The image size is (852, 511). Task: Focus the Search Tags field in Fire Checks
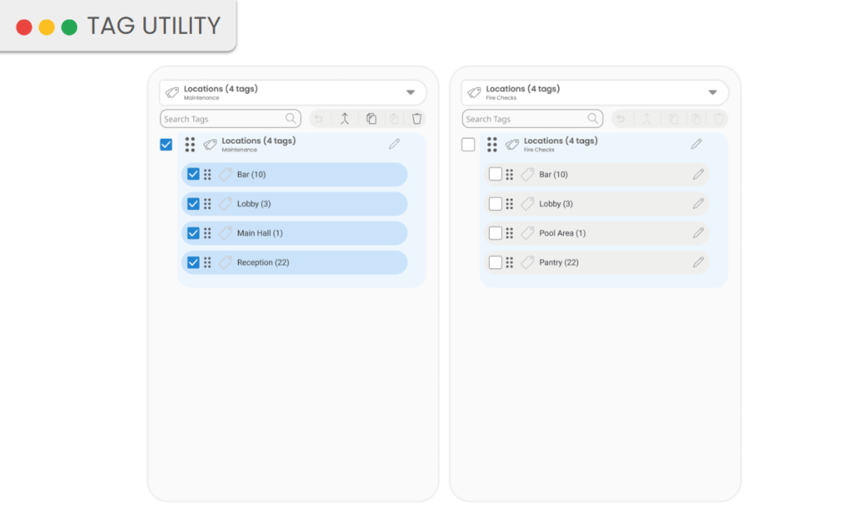coord(524,119)
